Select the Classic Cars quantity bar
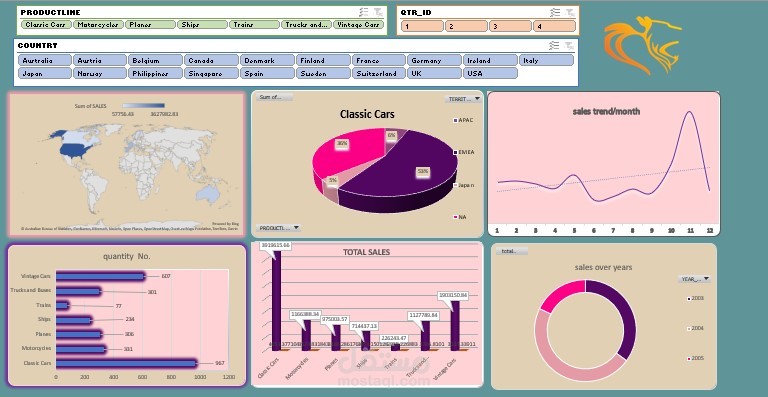The width and height of the screenshot is (768, 397). [x=126, y=363]
